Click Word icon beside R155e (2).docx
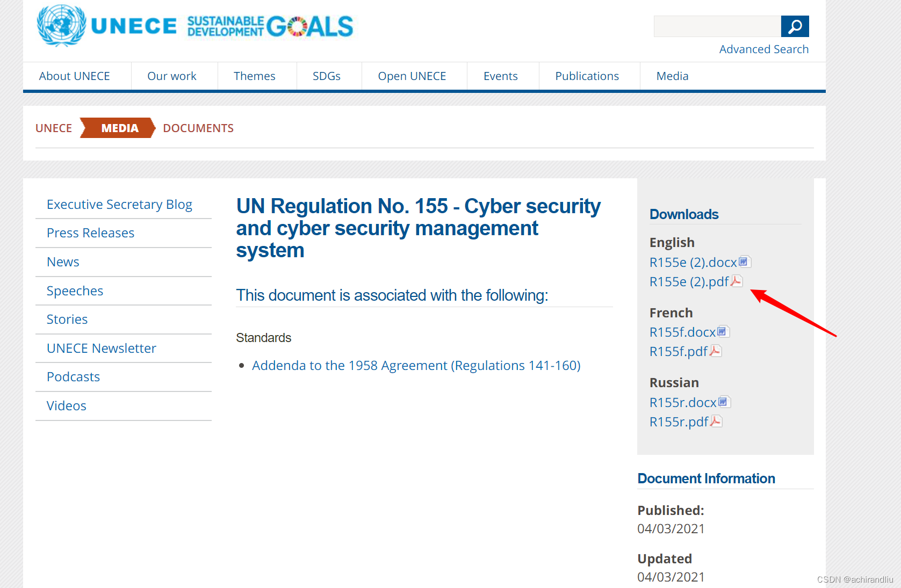 point(744,262)
